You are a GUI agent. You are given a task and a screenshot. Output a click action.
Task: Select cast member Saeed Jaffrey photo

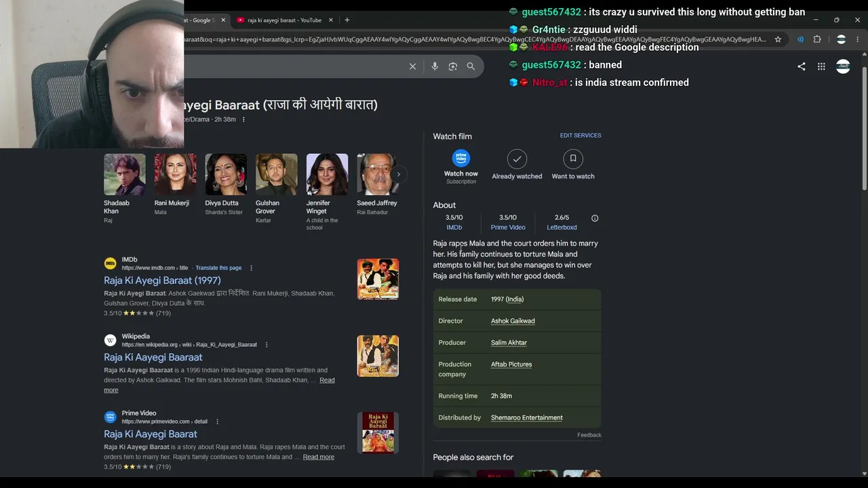(x=378, y=174)
